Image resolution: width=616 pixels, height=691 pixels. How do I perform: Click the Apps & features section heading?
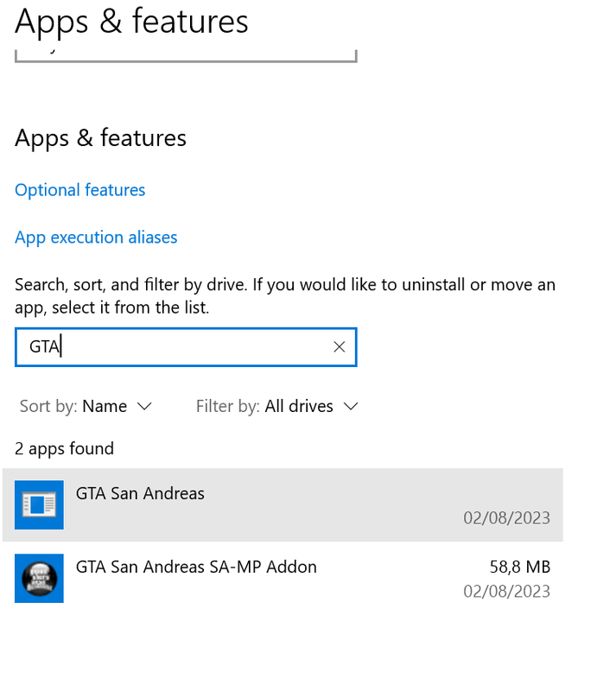pos(100,138)
